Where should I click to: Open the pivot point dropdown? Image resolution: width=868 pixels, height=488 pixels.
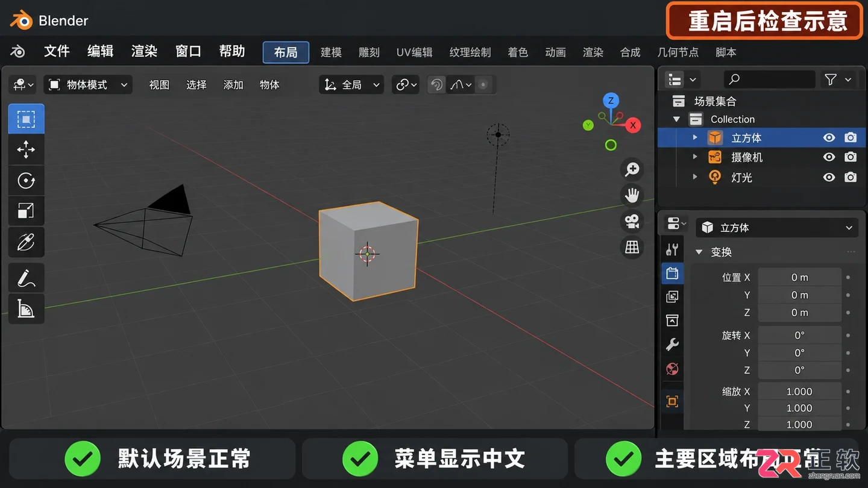(406, 85)
